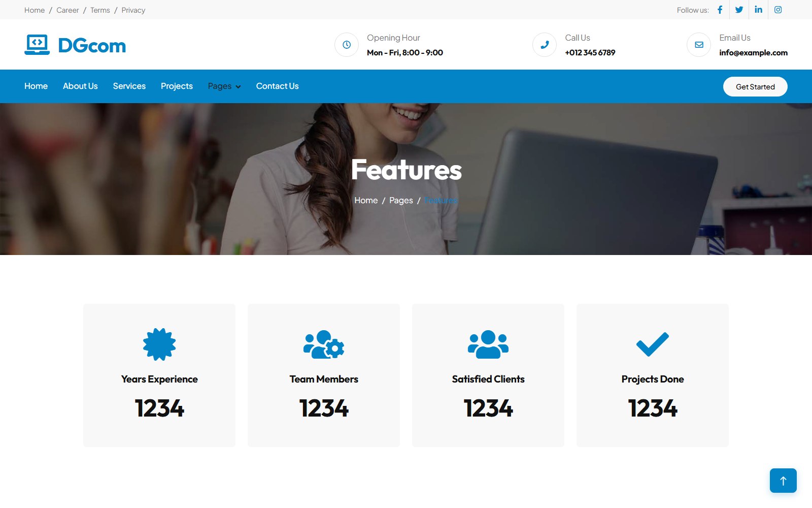Open Services nav item
This screenshot has width=812, height=508.
click(129, 86)
